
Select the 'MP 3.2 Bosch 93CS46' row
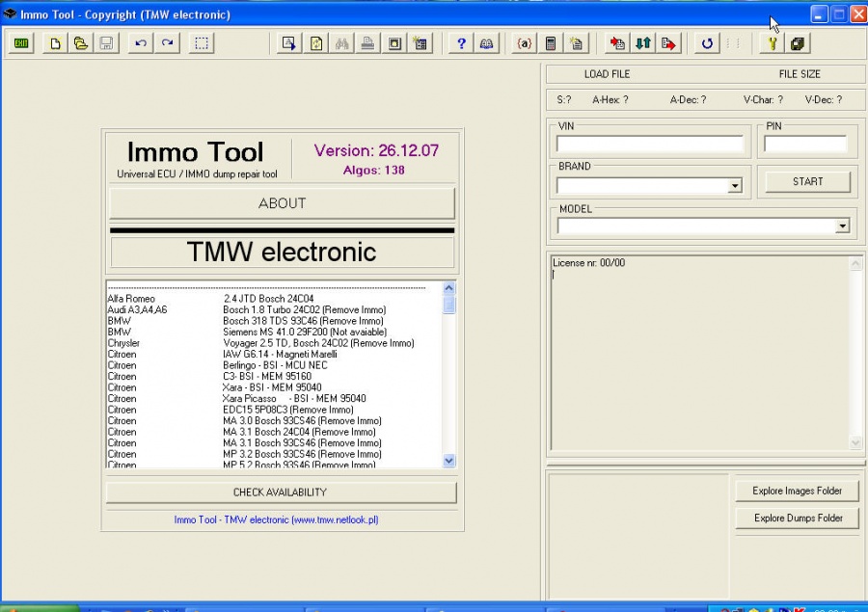[x=274, y=454]
